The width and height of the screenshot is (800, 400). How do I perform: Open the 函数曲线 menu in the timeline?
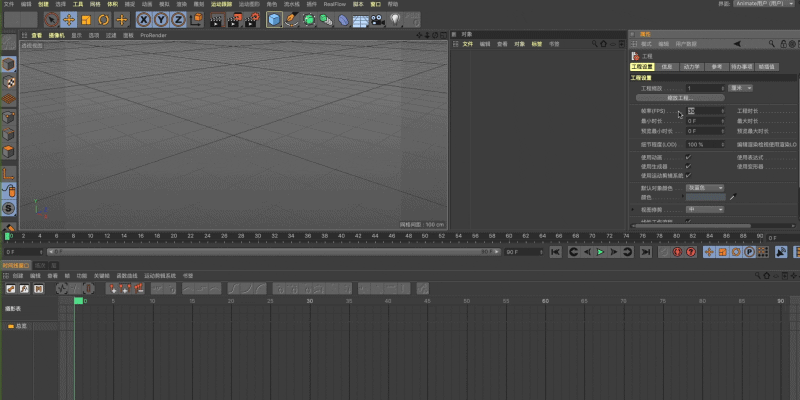click(x=127, y=276)
